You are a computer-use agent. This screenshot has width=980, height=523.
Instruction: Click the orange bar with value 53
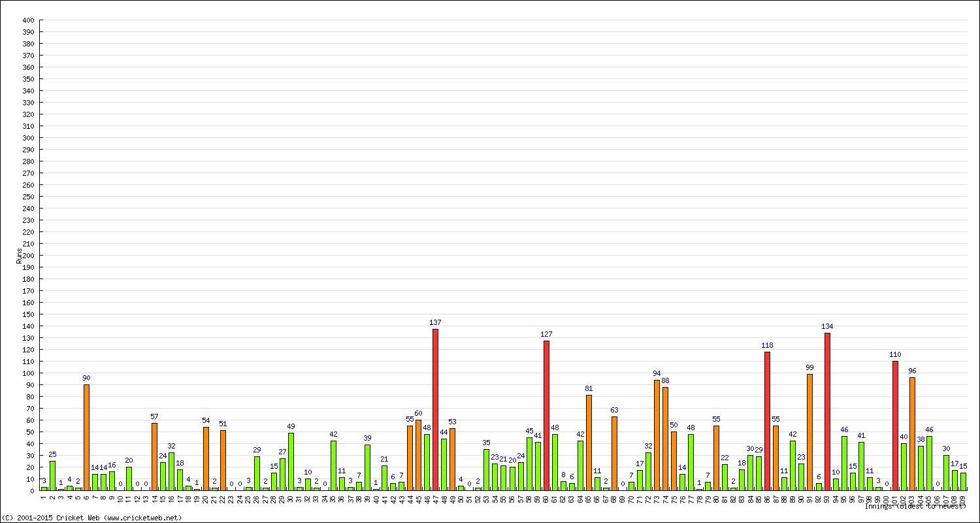[452, 459]
